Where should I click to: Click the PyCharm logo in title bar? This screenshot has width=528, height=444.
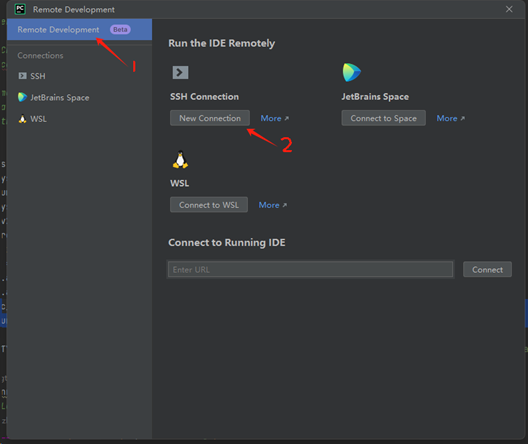(x=20, y=9)
